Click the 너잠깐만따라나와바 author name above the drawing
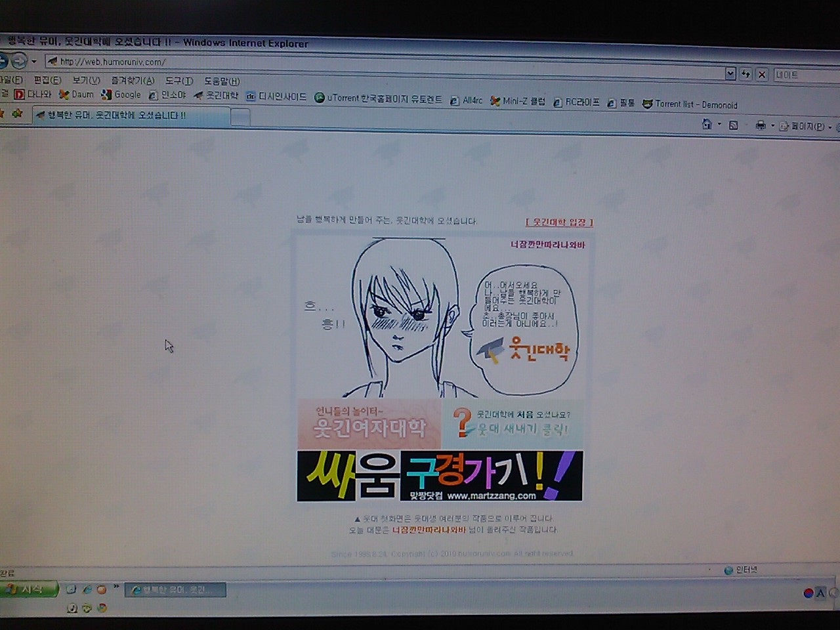Screen dimensions: 840x630 pos(548,245)
